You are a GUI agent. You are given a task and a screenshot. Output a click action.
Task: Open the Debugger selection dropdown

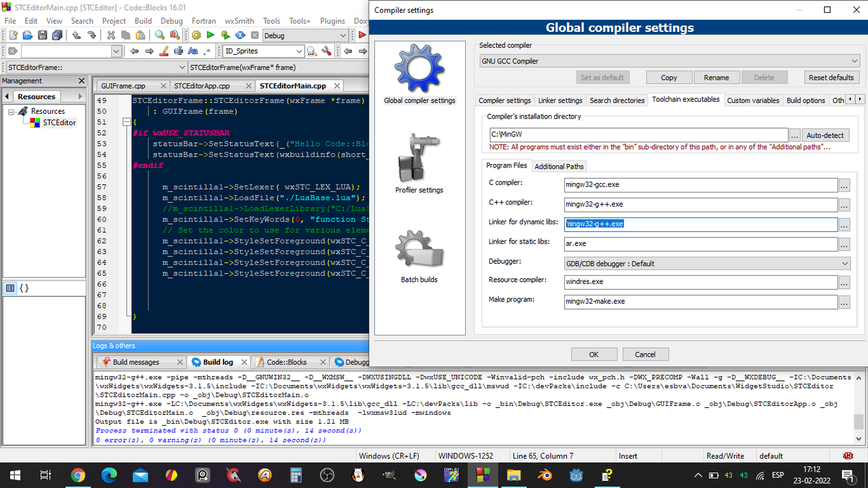[707, 264]
